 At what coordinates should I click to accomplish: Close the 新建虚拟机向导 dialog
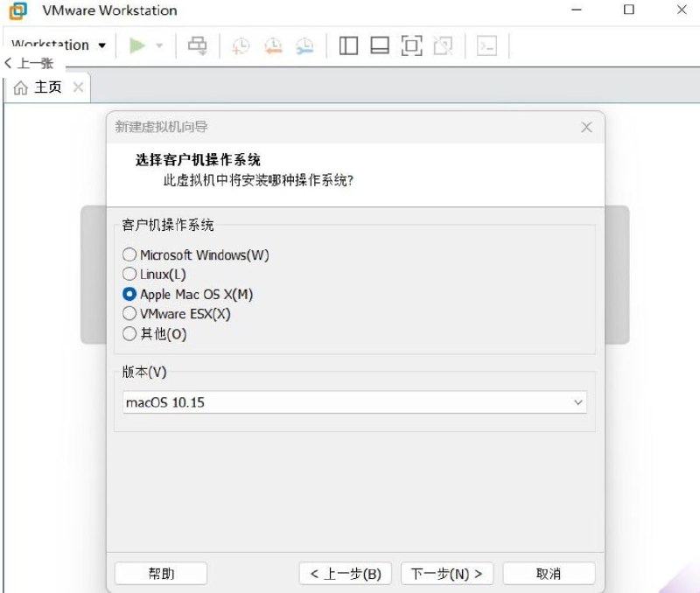coord(586,127)
